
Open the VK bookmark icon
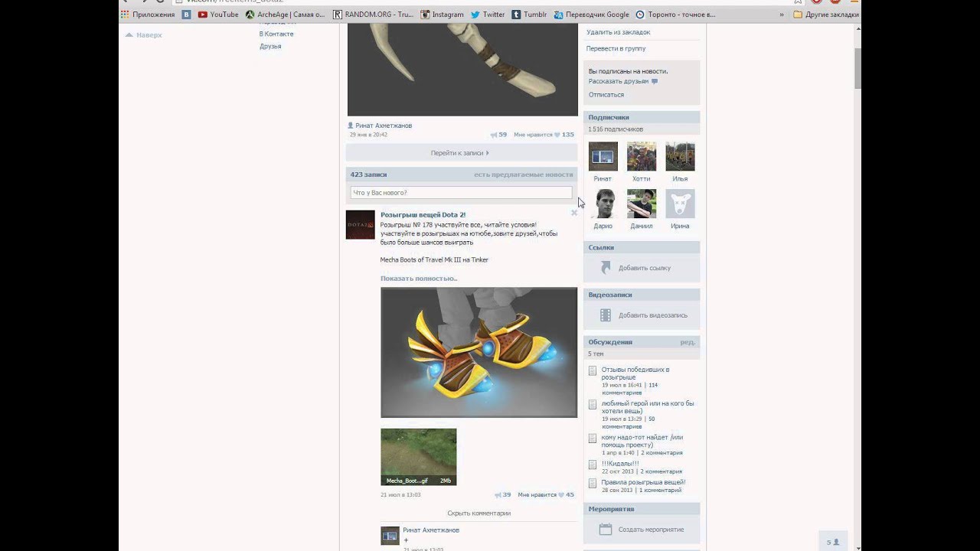pos(186,15)
